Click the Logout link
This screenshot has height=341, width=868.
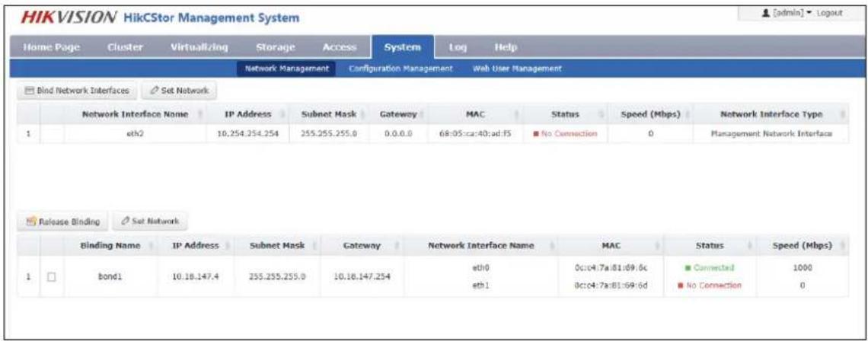click(828, 13)
